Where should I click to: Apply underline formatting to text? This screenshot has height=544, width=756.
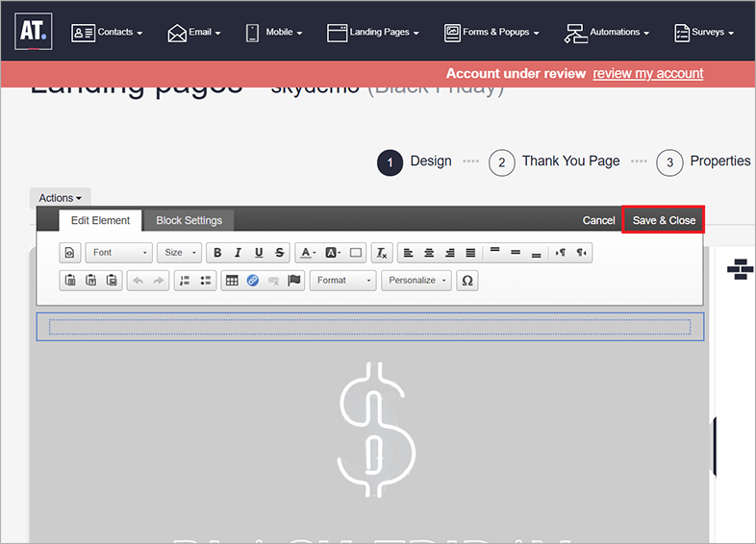point(259,253)
